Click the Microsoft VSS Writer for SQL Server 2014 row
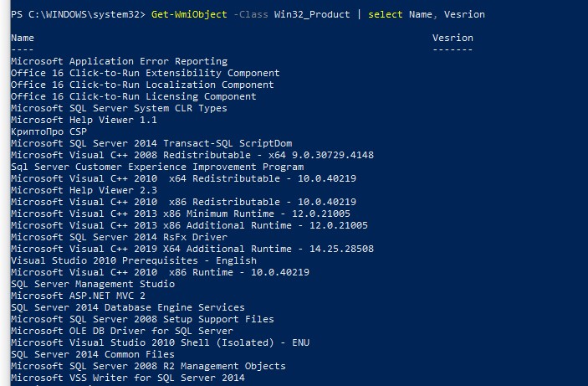The height and width of the screenshot is (386, 588). pyautogui.click(x=128, y=378)
